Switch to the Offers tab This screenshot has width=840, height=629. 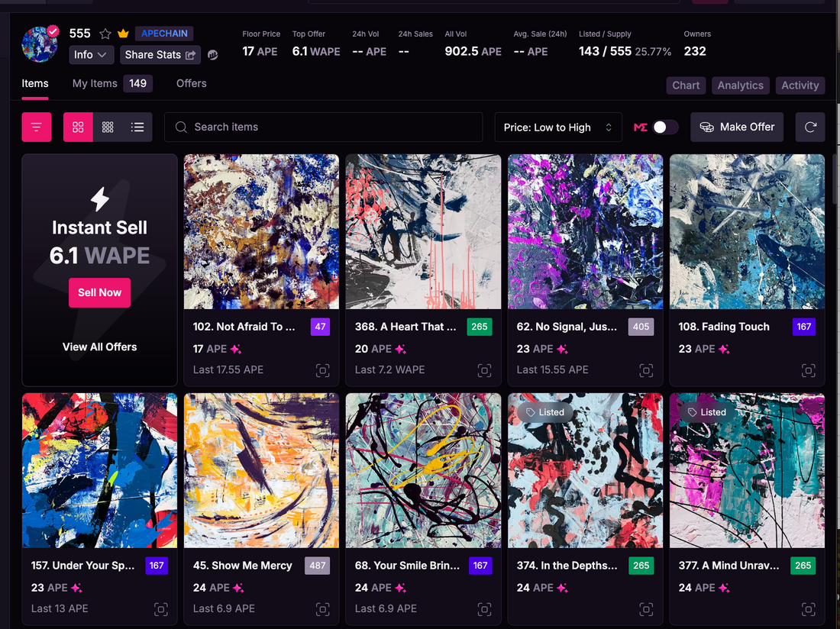point(191,84)
